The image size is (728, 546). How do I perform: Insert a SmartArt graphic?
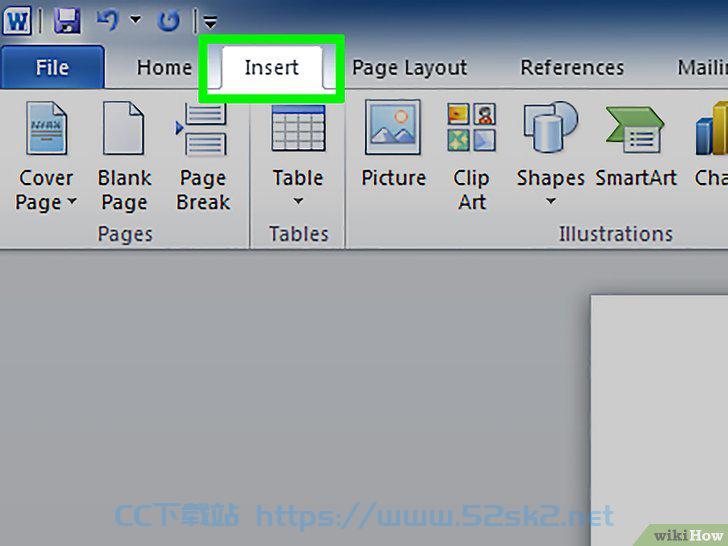(x=636, y=146)
